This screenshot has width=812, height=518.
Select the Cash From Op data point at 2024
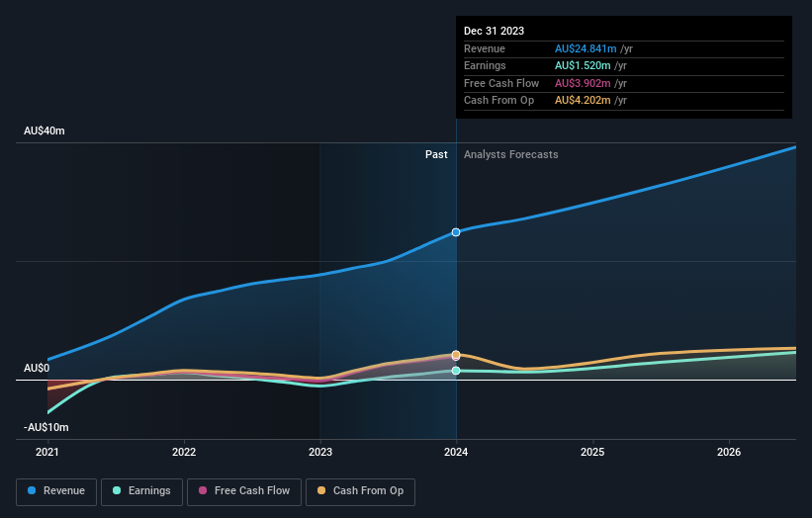pyautogui.click(x=456, y=355)
